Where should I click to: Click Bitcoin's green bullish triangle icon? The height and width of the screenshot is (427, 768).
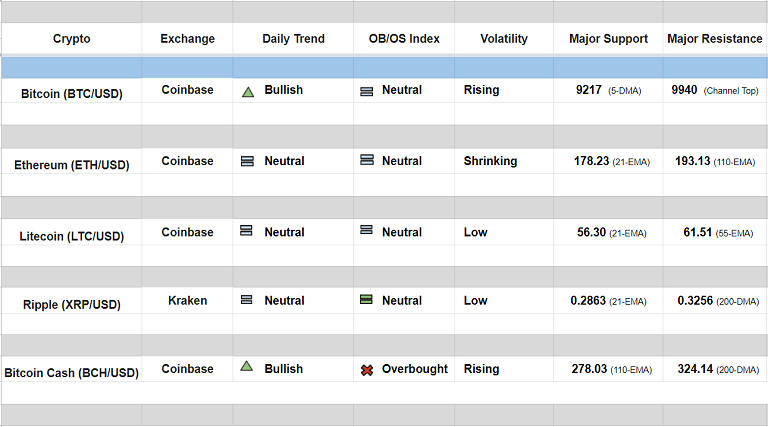248,91
